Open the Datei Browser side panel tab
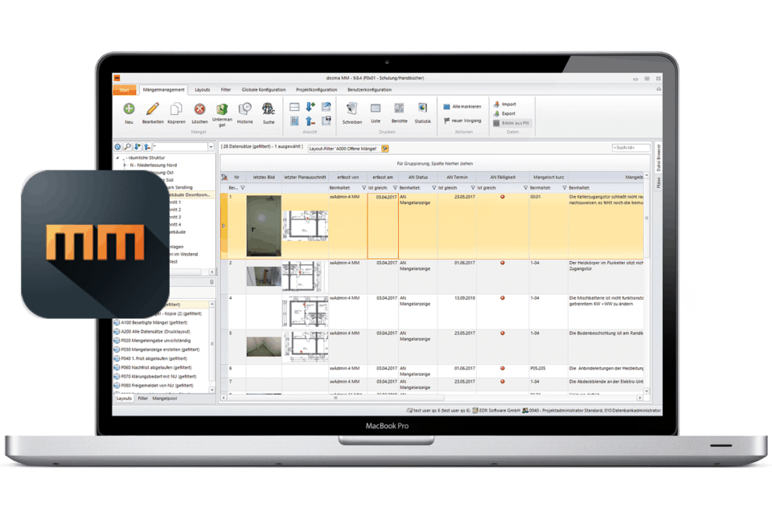This screenshot has height=532, width=772. (659, 158)
